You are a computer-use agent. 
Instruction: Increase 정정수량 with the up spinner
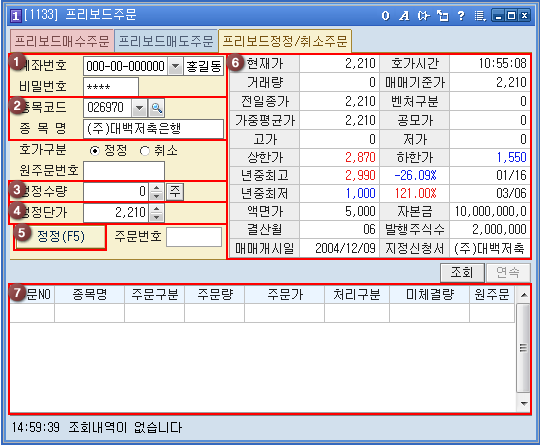pyautogui.click(x=157, y=188)
